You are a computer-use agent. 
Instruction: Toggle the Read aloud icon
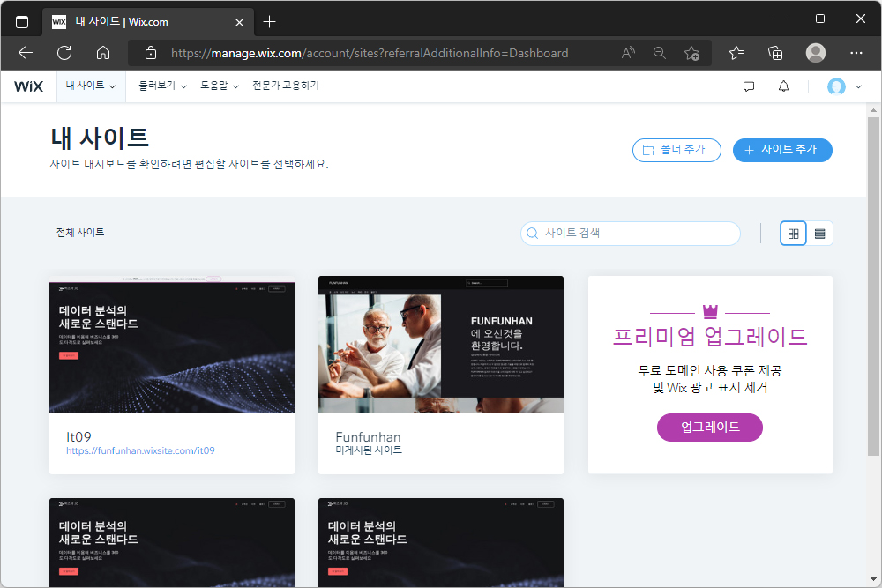(628, 53)
